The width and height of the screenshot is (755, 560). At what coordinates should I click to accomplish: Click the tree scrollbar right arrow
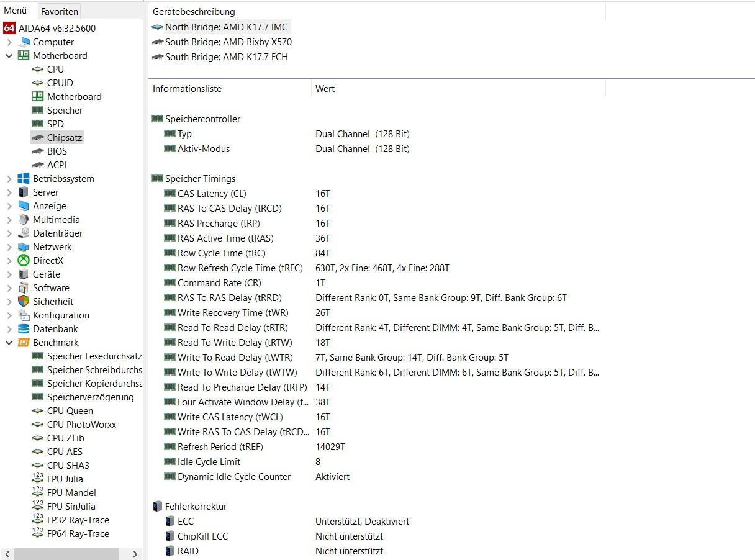pos(136,554)
